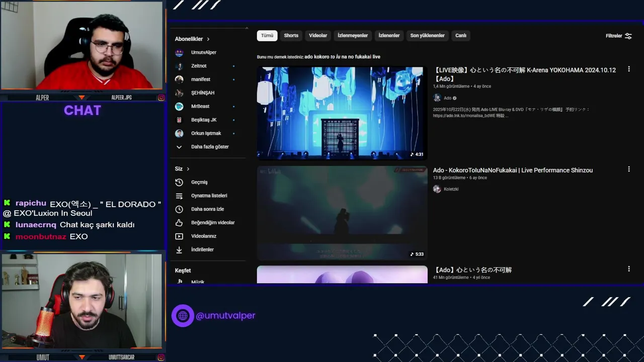This screenshot has width=644, height=362.
Task: Click the Zeitnot channel avatar
Action: (x=179, y=66)
